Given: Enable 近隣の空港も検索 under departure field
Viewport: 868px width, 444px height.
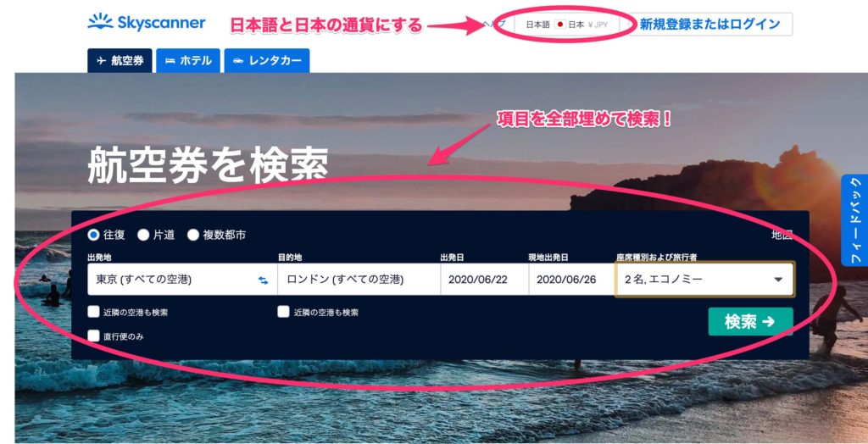Looking at the screenshot, I should click(x=93, y=312).
